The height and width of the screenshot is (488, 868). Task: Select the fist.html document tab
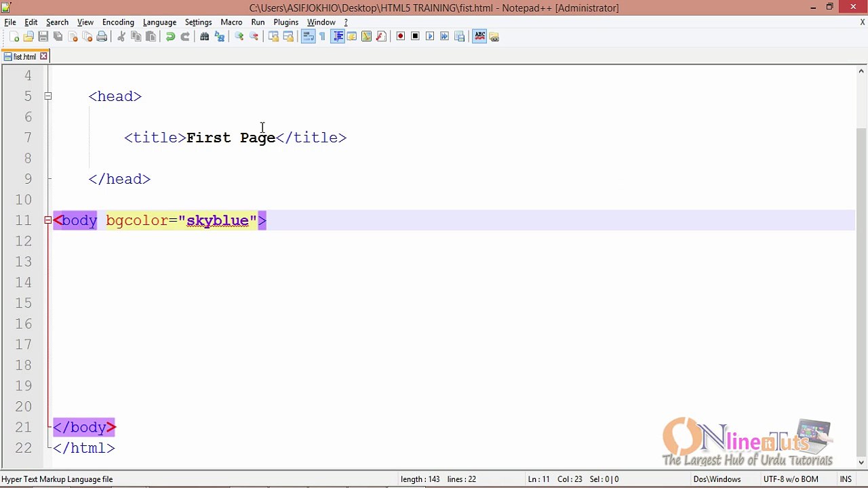[x=25, y=57]
